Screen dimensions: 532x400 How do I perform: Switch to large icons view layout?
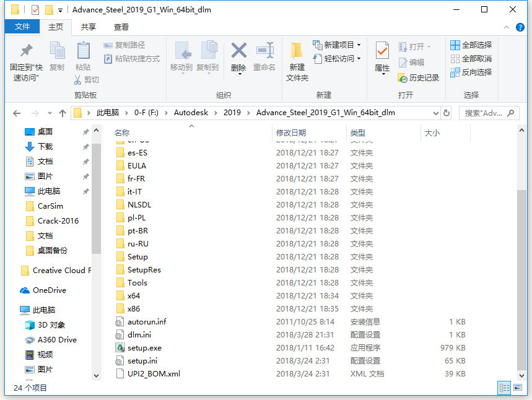point(518,388)
